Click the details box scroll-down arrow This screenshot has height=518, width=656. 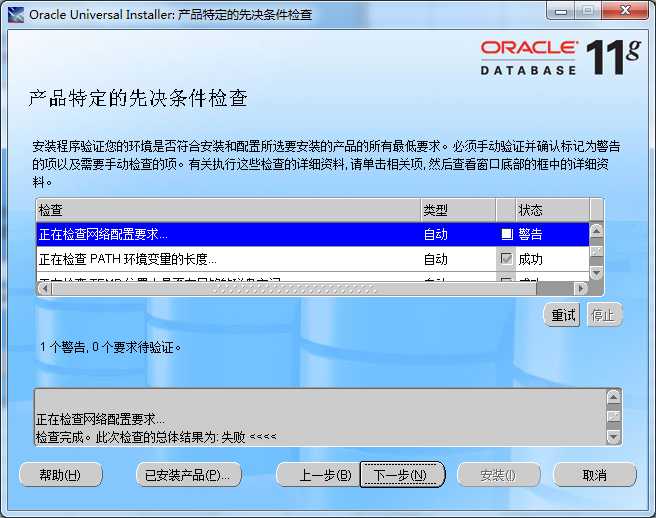click(614, 436)
